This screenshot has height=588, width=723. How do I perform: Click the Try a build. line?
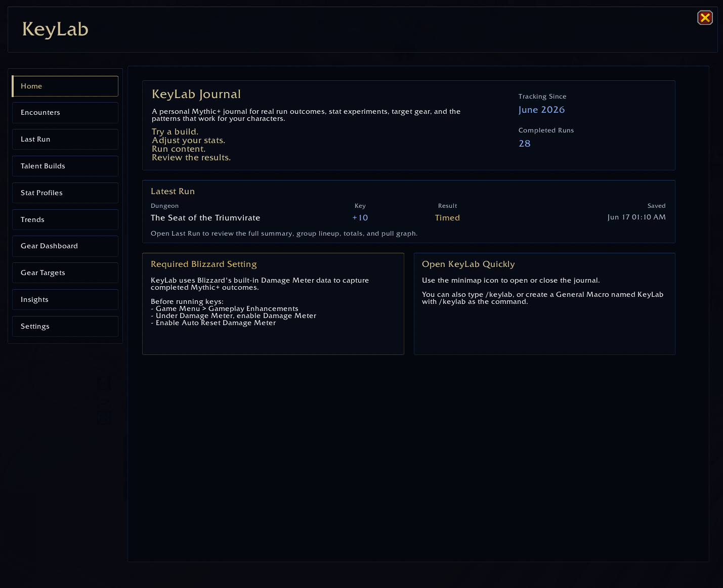(175, 131)
